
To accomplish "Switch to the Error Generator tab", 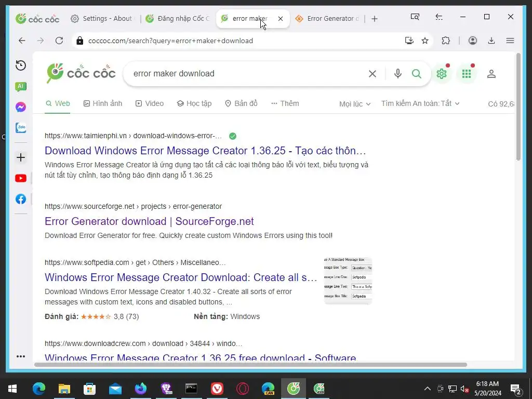I will (327, 19).
